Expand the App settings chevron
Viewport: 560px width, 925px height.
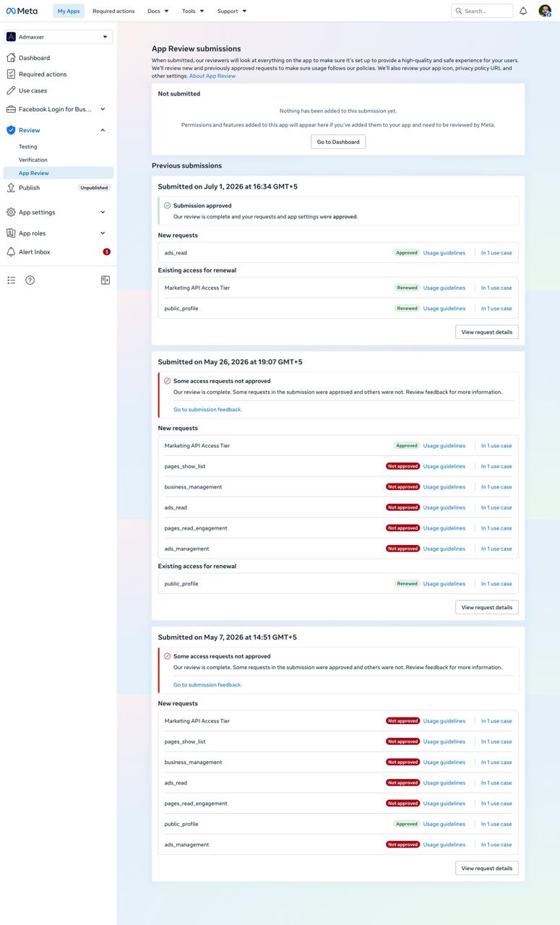103,212
